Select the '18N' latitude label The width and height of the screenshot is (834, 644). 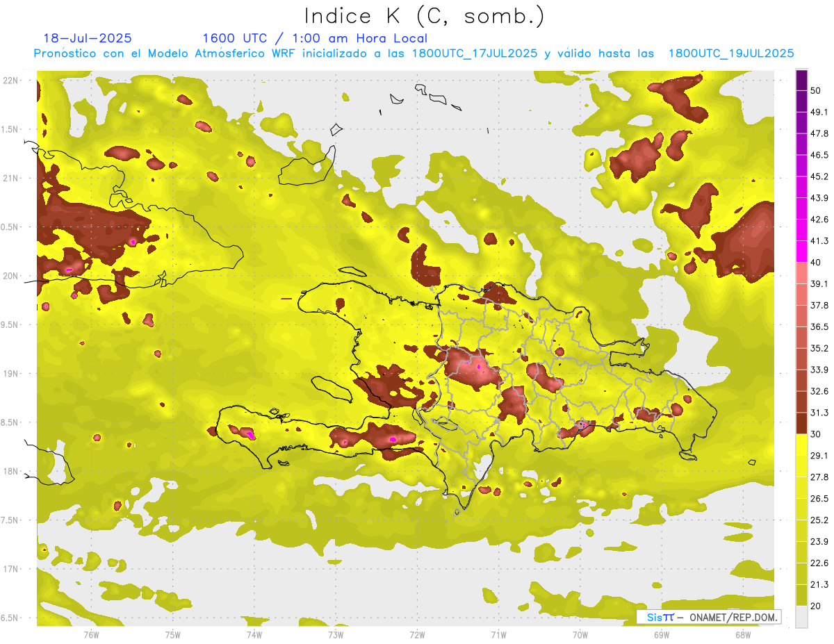click(12, 471)
